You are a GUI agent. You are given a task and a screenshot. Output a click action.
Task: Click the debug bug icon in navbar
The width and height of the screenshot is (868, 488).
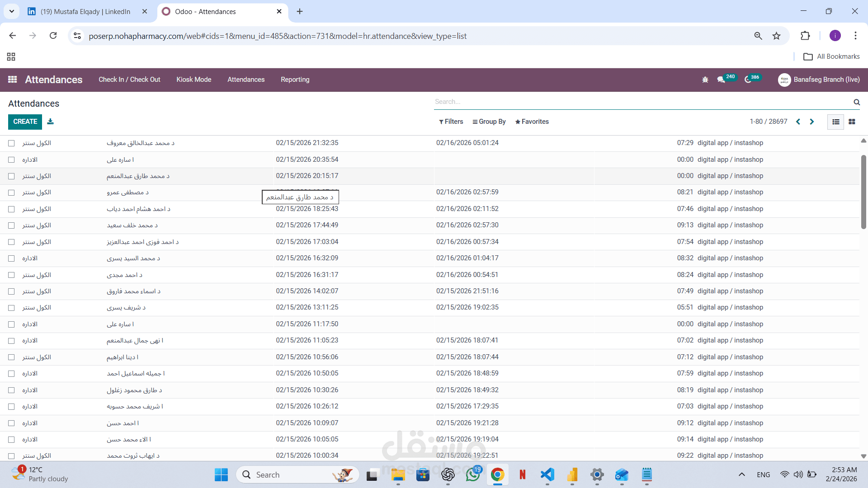705,80
